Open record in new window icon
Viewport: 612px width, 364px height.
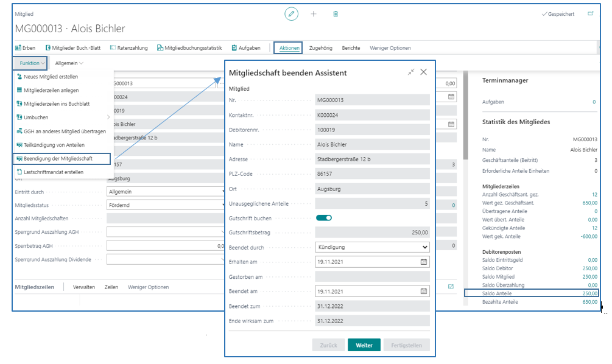tap(590, 13)
